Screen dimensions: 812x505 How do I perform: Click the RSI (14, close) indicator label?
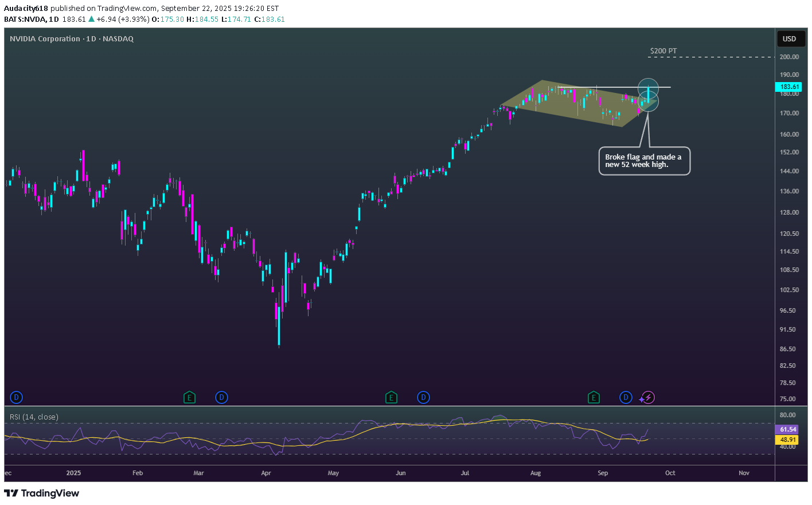(34, 417)
